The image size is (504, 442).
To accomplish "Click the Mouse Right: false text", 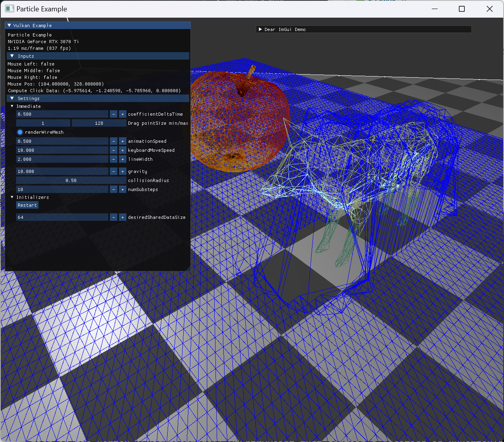I will [32, 77].
